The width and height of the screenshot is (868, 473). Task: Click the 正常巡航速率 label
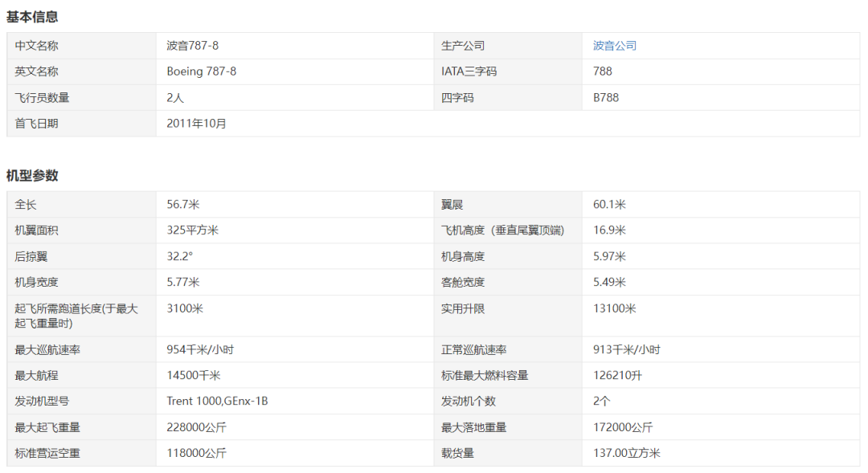click(x=474, y=350)
